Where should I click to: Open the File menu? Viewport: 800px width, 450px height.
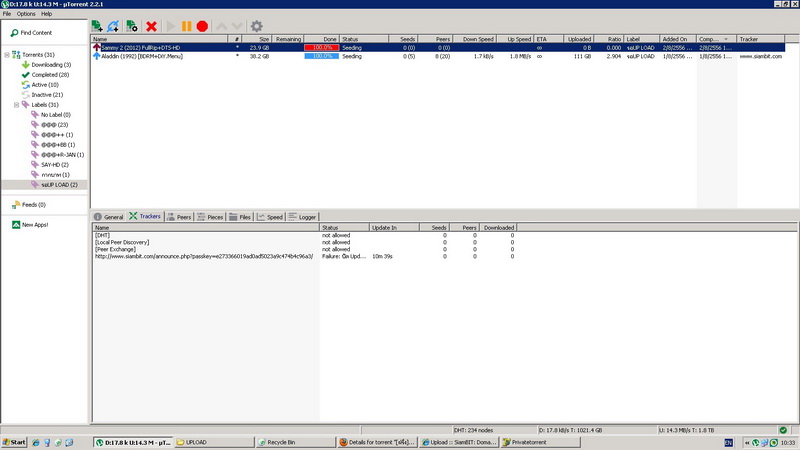coord(7,14)
